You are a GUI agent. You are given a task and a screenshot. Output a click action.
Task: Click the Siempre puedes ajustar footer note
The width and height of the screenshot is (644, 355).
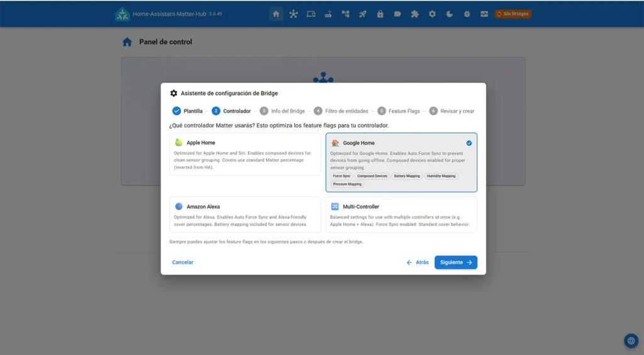point(266,242)
